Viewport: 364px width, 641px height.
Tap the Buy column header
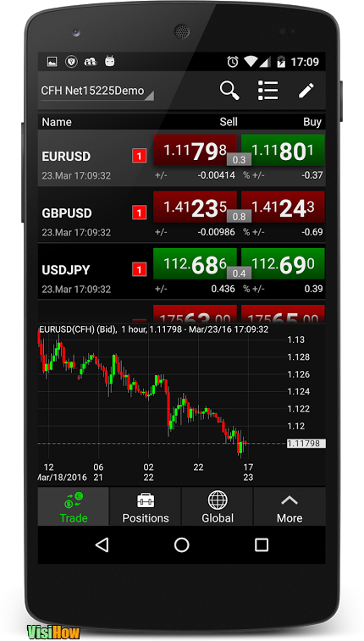click(x=312, y=122)
